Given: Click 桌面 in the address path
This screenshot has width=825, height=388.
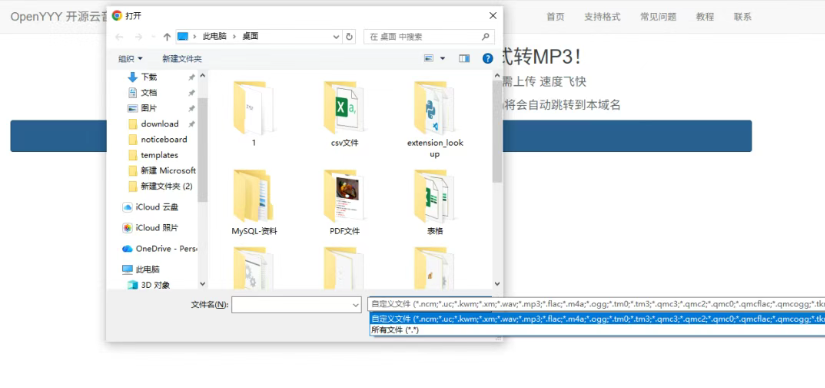Looking at the screenshot, I should [x=250, y=37].
